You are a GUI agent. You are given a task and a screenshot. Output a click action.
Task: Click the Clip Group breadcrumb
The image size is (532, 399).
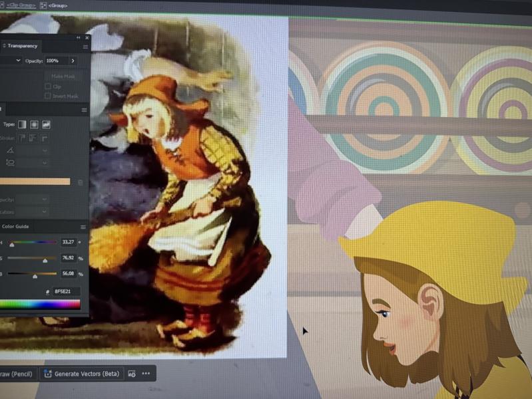pos(21,5)
